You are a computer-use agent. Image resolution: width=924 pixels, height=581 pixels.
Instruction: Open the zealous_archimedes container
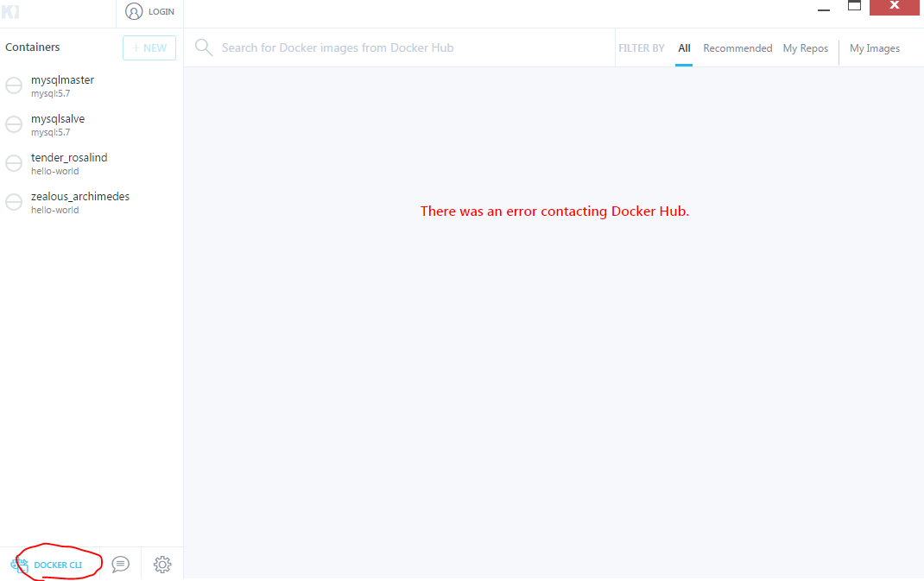[92, 203]
